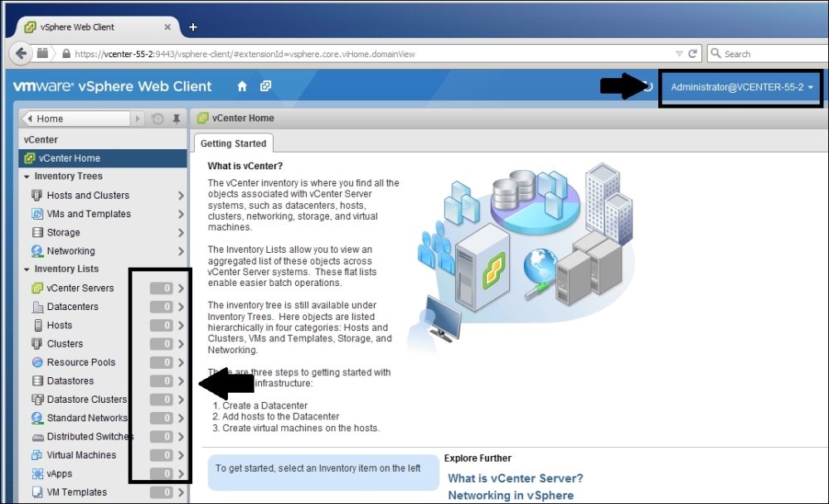Click "Add hosts to the Datacenter" step text
This screenshot has height=504, width=829.
click(281, 417)
